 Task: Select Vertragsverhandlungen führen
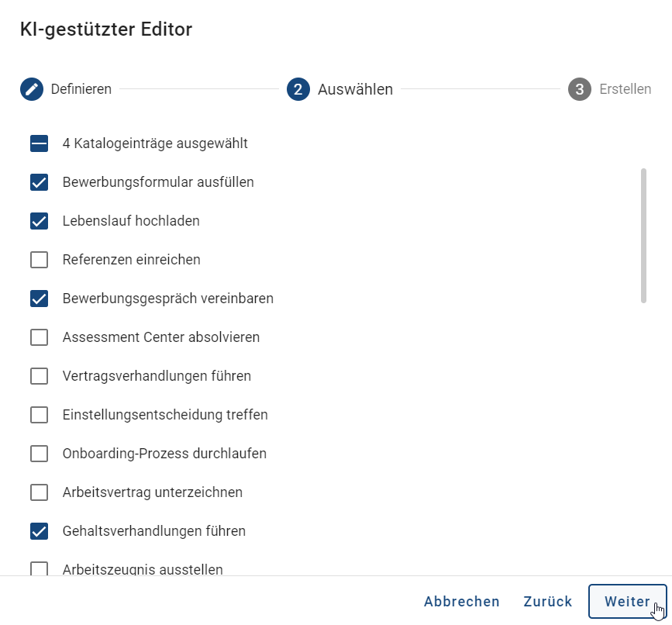[39, 375]
